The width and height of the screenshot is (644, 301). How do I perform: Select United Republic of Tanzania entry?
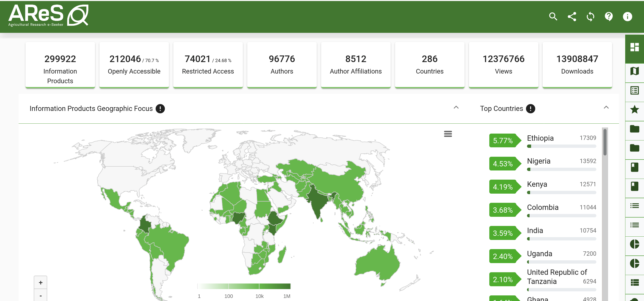pyautogui.click(x=557, y=277)
